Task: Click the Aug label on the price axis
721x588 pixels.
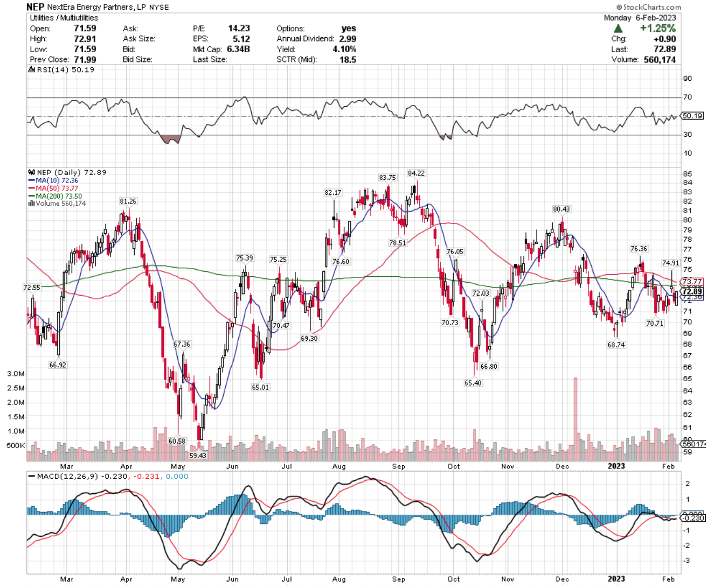Action: pos(339,466)
